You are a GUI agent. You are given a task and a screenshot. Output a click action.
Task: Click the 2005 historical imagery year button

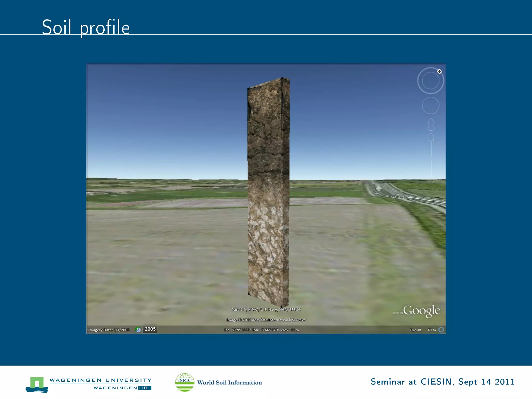tap(150, 329)
